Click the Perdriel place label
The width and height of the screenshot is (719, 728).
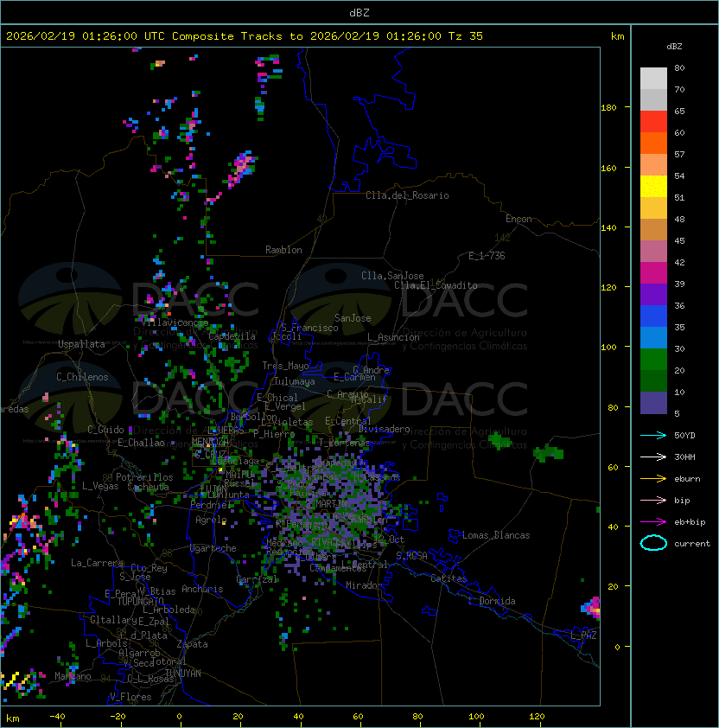211,505
